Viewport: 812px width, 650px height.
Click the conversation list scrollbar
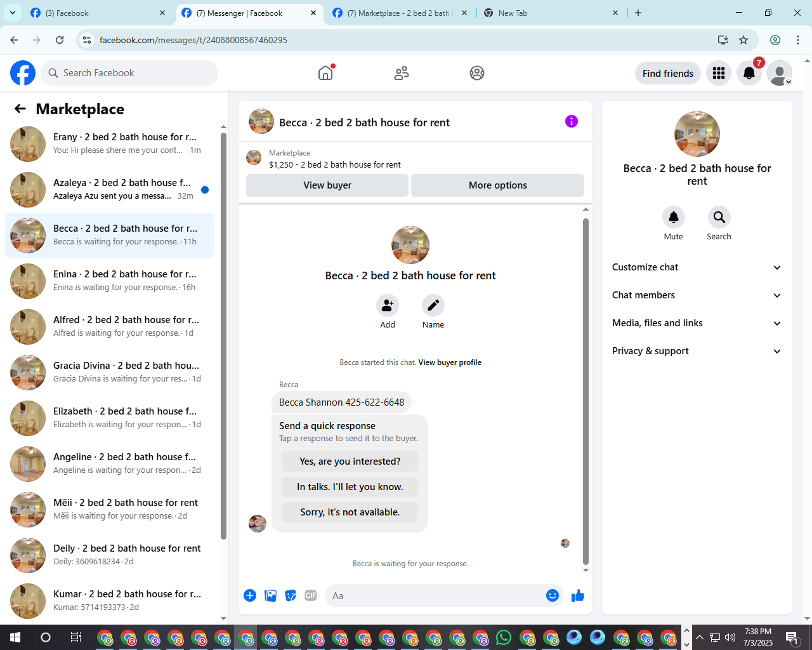pyautogui.click(x=223, y=336)
